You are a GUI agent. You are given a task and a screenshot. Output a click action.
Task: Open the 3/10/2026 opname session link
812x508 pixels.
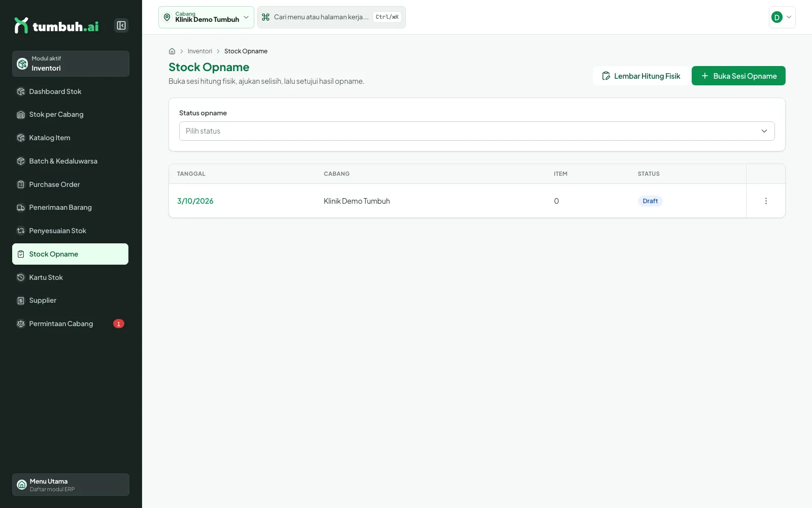pyautogui.click(x=195, y=201)
